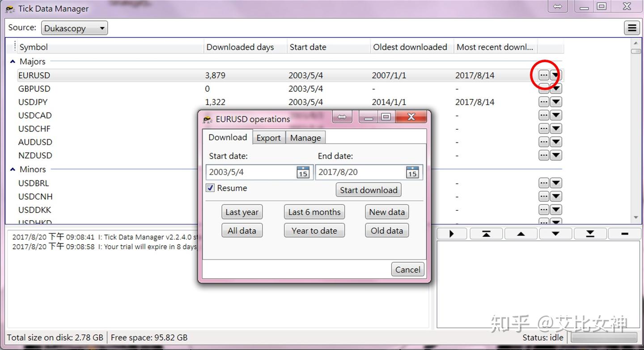Screen dimensions: 644x350
Task: Click the status bar progress indicator
Action: (604, 337)
